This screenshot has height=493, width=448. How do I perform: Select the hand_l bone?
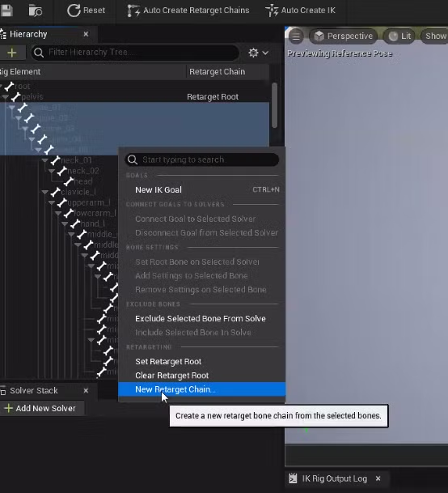pyautogui.click(x=93, y=223)
